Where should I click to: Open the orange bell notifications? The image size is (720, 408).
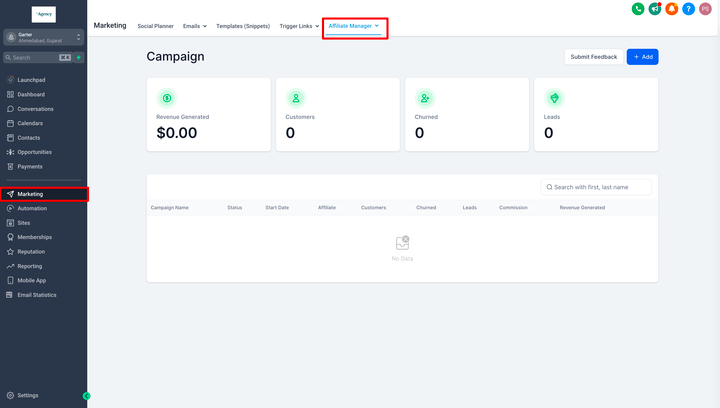click(671, 9)
